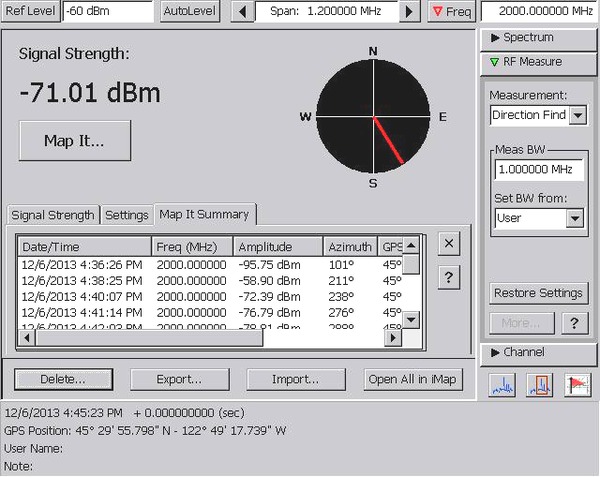Click the ? help button next to More
The height and width of the screenshot is (477, 600).
point(572,323)
